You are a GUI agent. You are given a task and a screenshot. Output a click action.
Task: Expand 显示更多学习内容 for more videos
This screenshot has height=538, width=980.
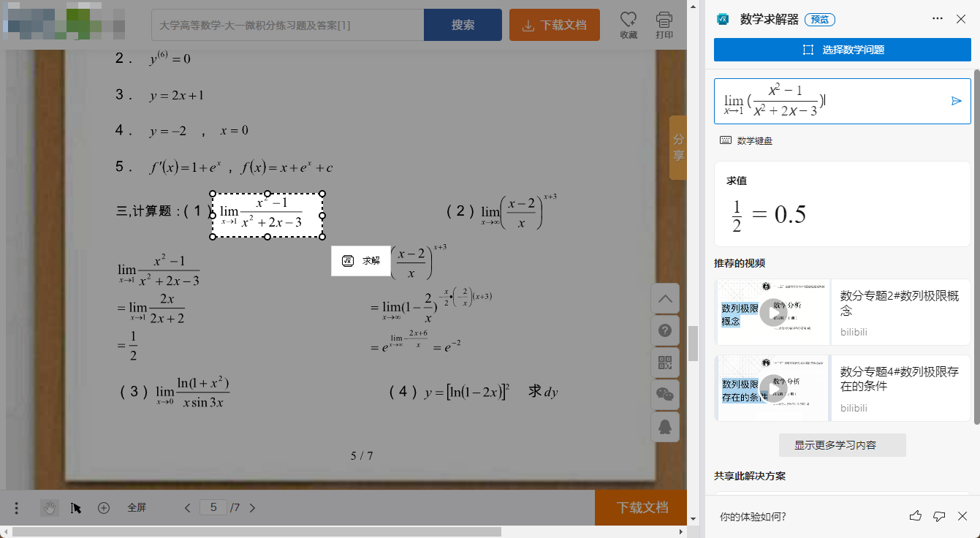[842, 445]
